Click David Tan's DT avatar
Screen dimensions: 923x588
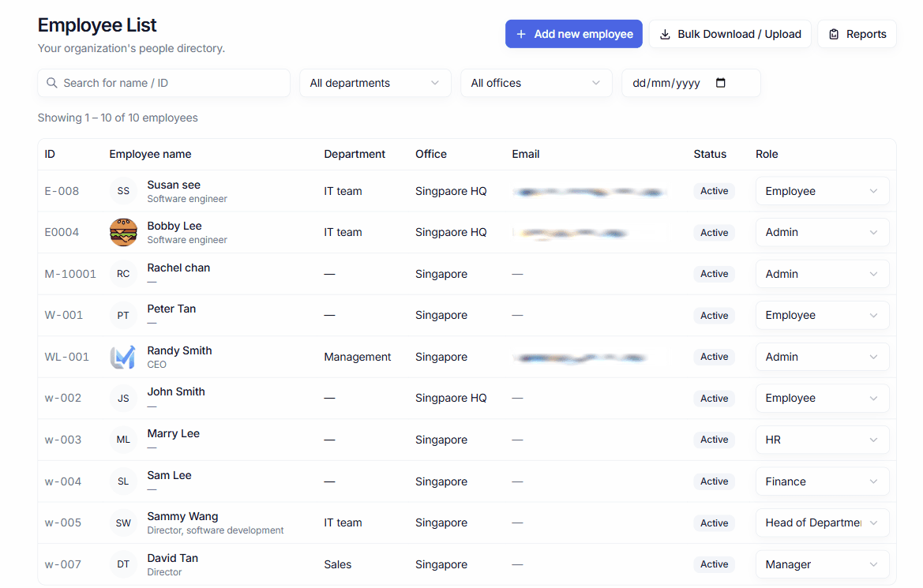(x=123, y=564)
